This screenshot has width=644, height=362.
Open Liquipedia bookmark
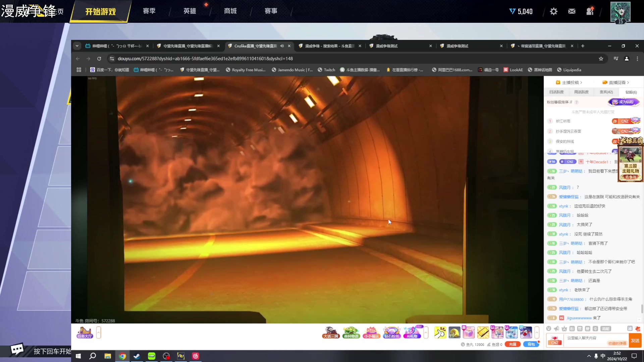point(569,70)
